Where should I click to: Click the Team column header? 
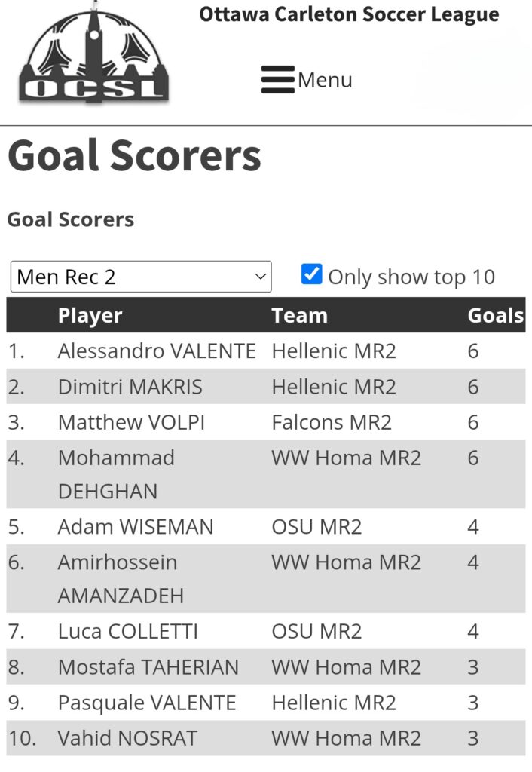(x=299, y=315)
